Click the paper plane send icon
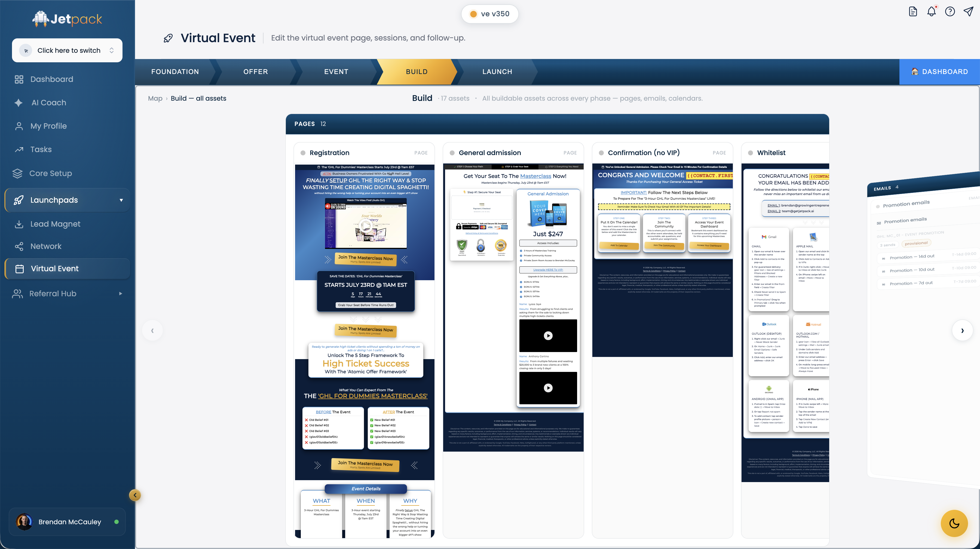This screenshot has height=549, width=980. [x=968, y=11]
